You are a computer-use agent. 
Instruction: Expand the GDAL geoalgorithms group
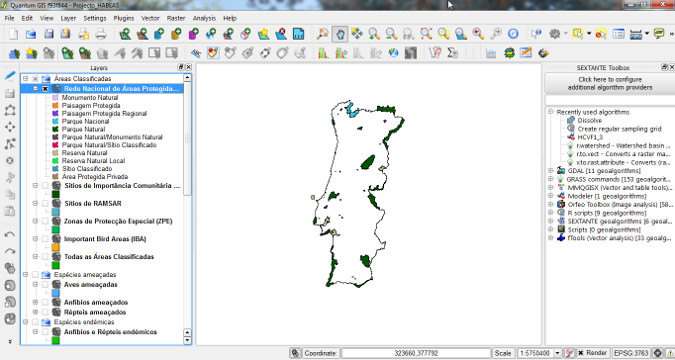coord(551,171)
